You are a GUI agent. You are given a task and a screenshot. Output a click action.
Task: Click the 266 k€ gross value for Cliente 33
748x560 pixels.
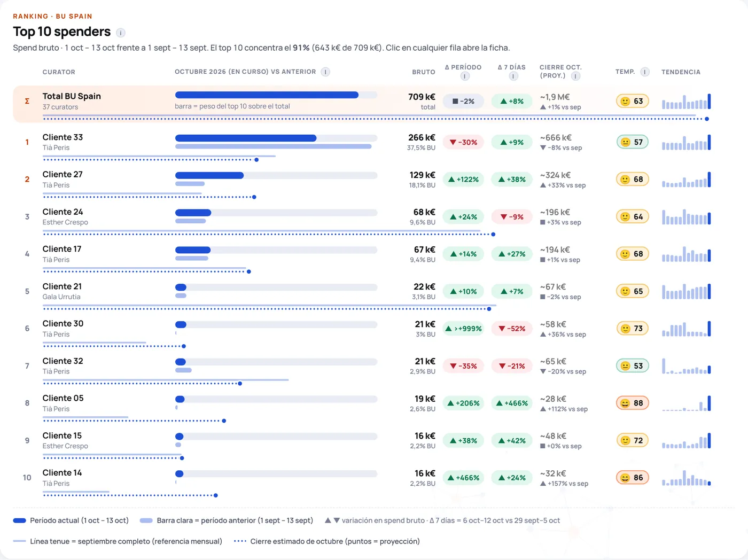pos(422,138)
